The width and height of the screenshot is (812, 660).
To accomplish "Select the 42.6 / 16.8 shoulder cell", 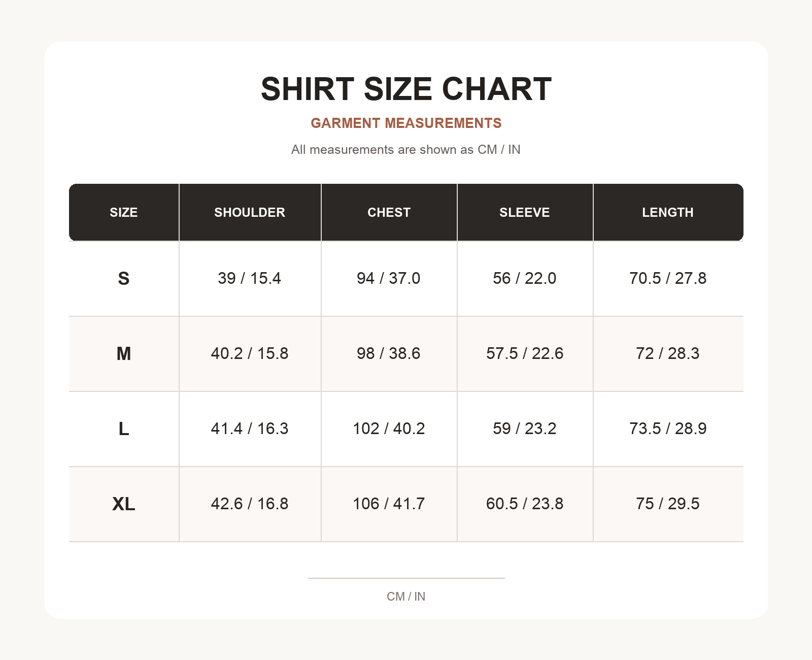I will 250,504.
